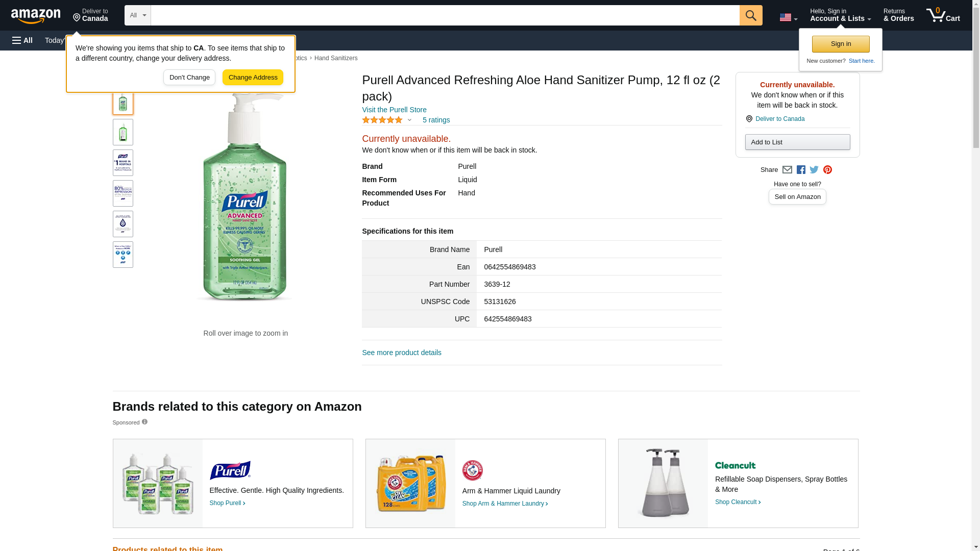Viewport: 980px width, 551px height.
Task: Click the Add to List button
Action: click(x=797, y=142)
